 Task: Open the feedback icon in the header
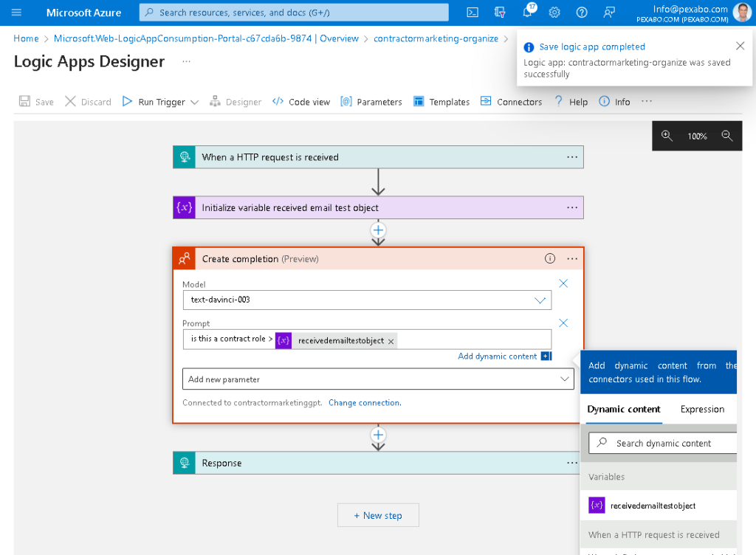[609, 13]
